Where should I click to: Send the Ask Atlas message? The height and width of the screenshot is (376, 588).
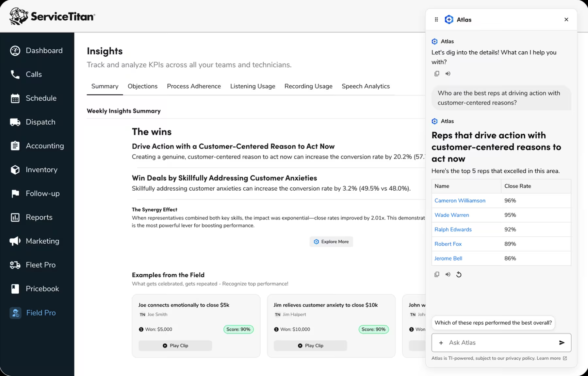(562, 343)
